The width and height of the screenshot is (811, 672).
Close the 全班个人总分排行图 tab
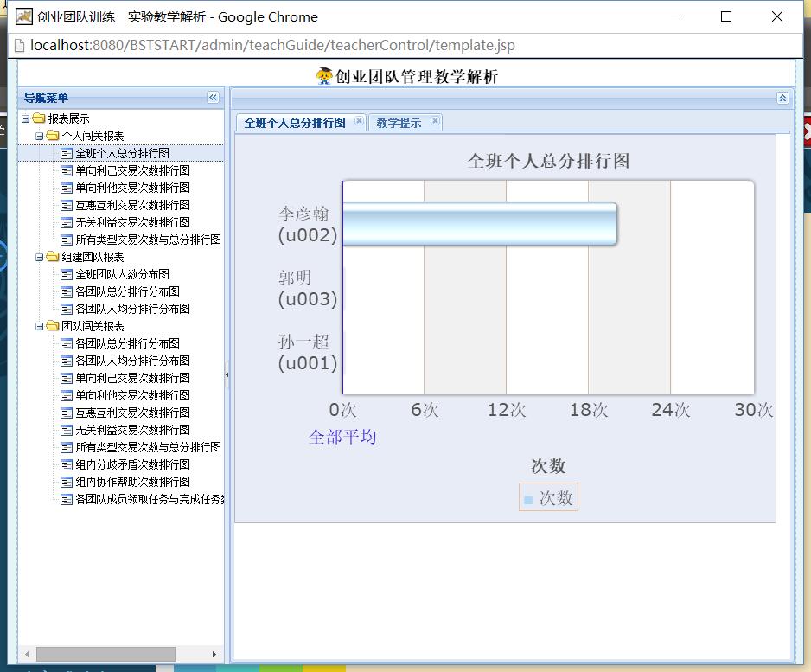(x=359, y=122)
